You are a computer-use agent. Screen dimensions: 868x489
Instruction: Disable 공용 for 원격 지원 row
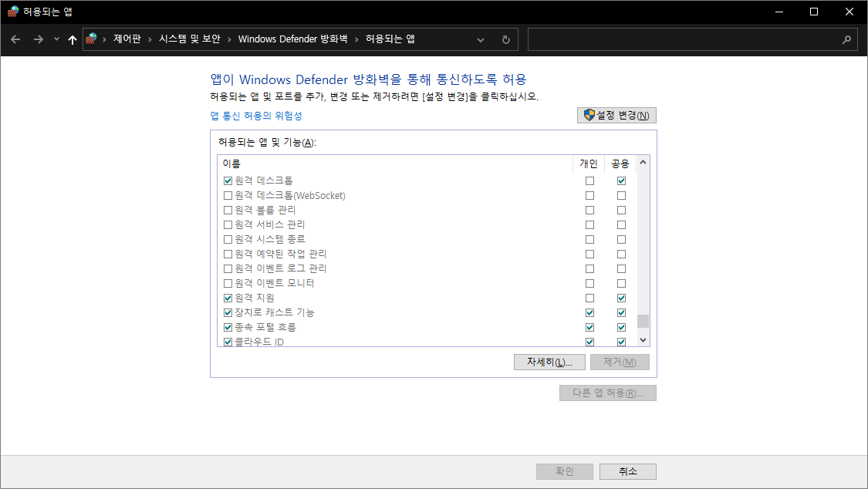point(622,298)
